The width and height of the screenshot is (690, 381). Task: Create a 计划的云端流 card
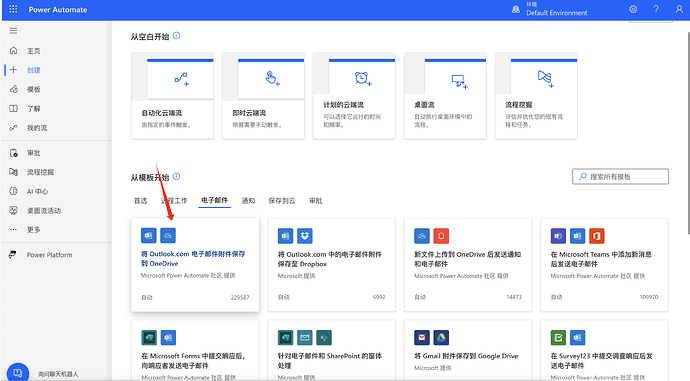click(354, 96)
